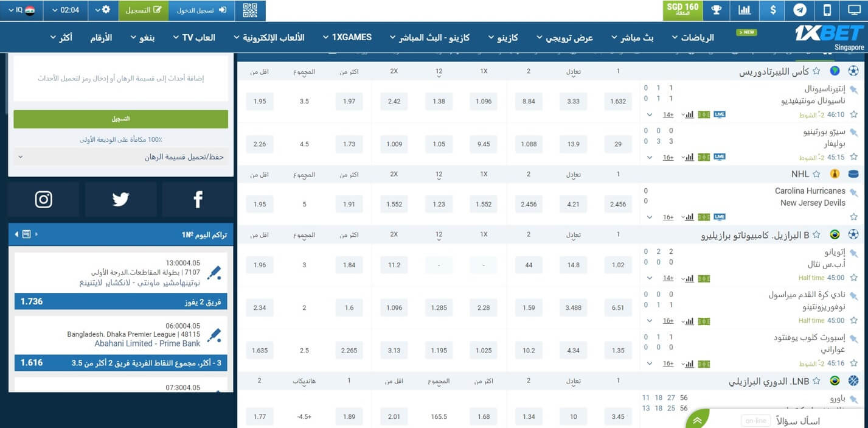Click the green التسجيل button in top bar
Screen dimensions: 868x428
(x=144, y=10)
